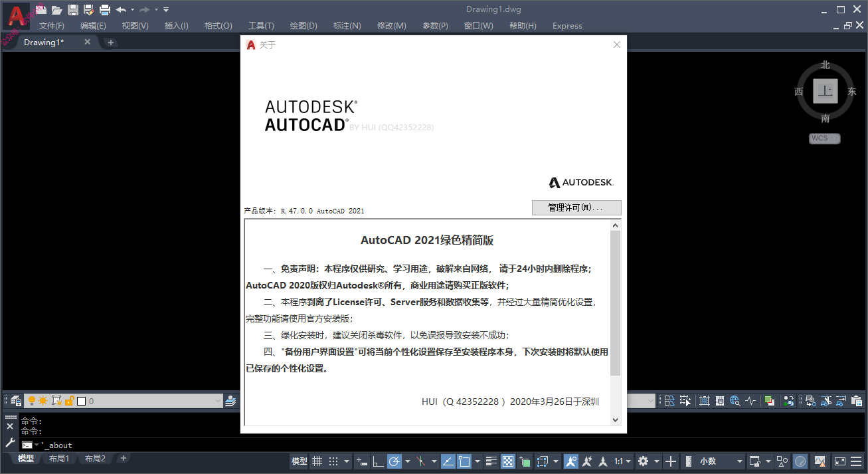Click the Open file folder icon

tap(57, 9)
